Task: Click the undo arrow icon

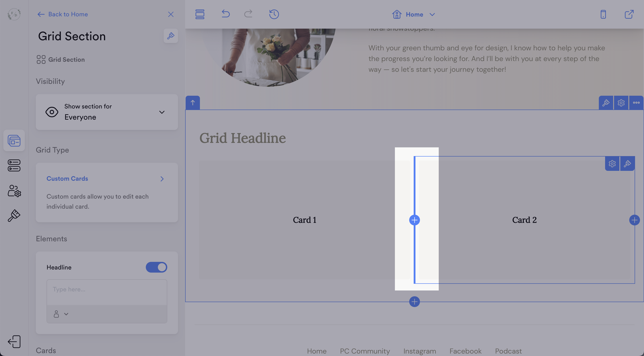Action: pos(225,14)
